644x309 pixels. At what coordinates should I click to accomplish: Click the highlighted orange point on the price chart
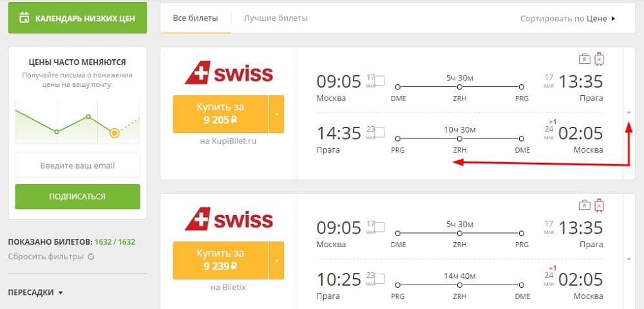pos(114,133)
